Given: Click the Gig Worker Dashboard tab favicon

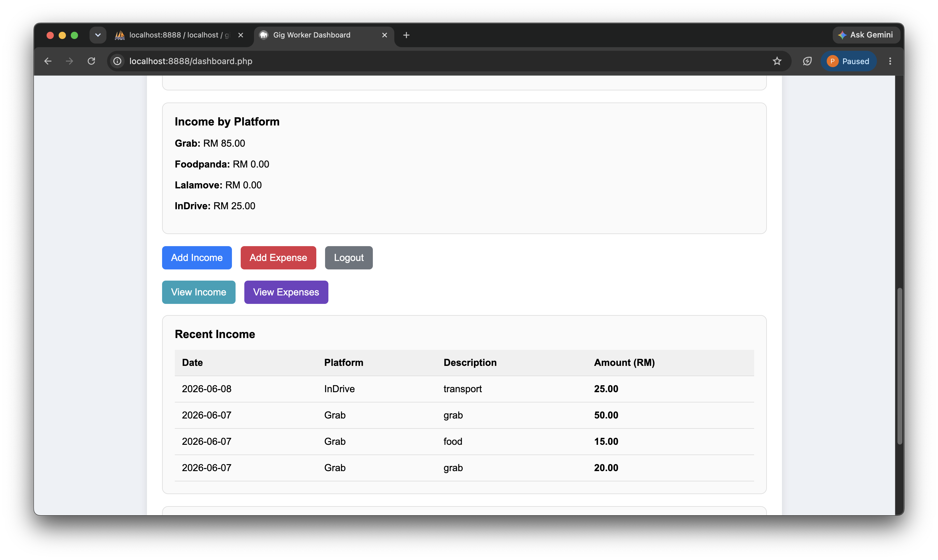Looking at the screenshot, I should (x=264, y=35).
